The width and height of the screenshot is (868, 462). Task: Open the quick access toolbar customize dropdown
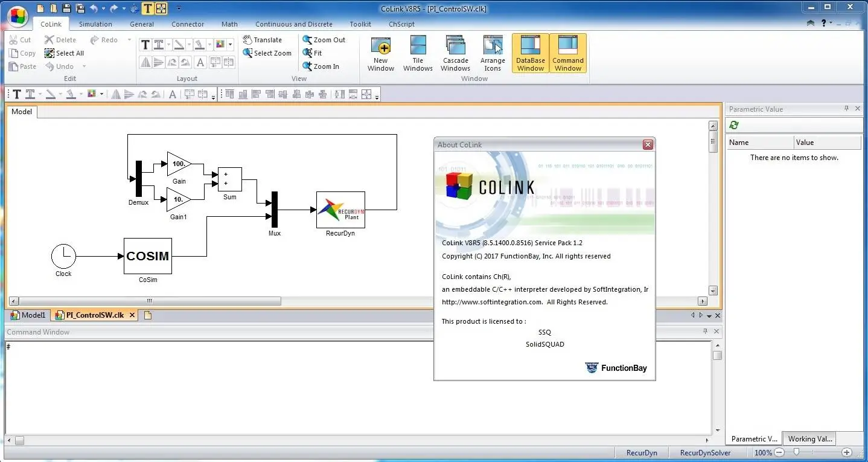179,8
